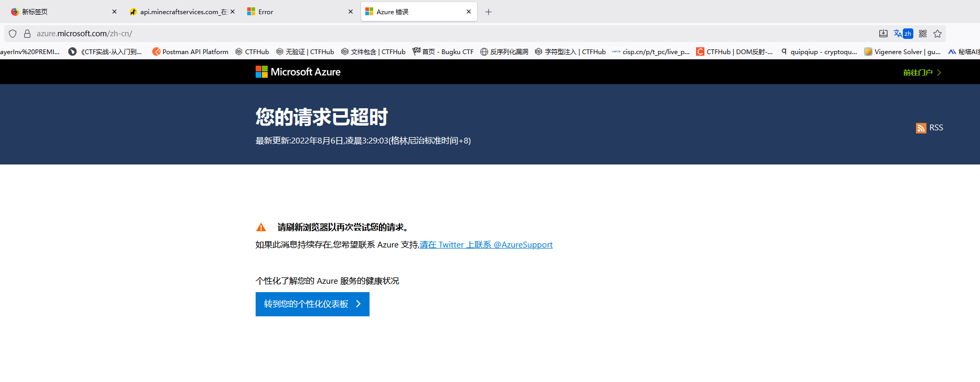Open the 首页 - Bugku CTF bookmark
Image resolution: width=980 pixels, height=382 pixels.
[x=443, y=51]
